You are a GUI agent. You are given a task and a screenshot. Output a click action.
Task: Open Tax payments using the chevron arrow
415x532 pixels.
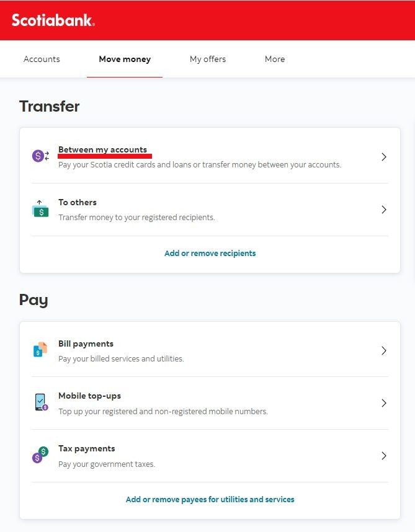coord(384,456)
